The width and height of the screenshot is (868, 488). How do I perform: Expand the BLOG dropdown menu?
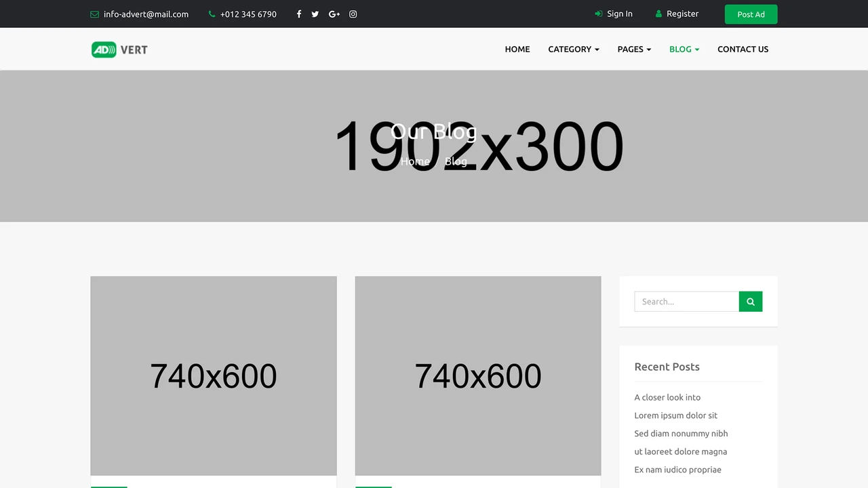pyautogui.click(x=684, y=49)
